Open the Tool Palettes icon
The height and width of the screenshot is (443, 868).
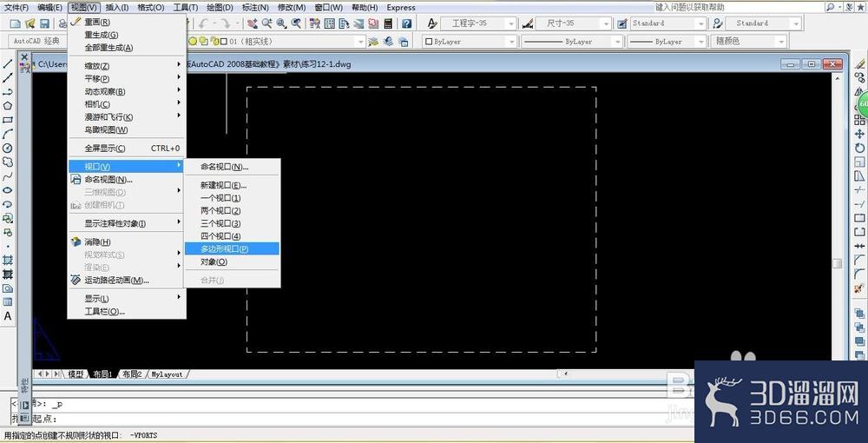tap(344, 23)
